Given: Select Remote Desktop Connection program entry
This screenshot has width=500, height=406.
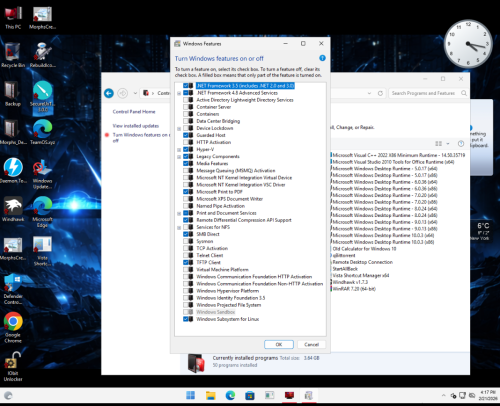Looking at the screenshot, I should point(362,262).
